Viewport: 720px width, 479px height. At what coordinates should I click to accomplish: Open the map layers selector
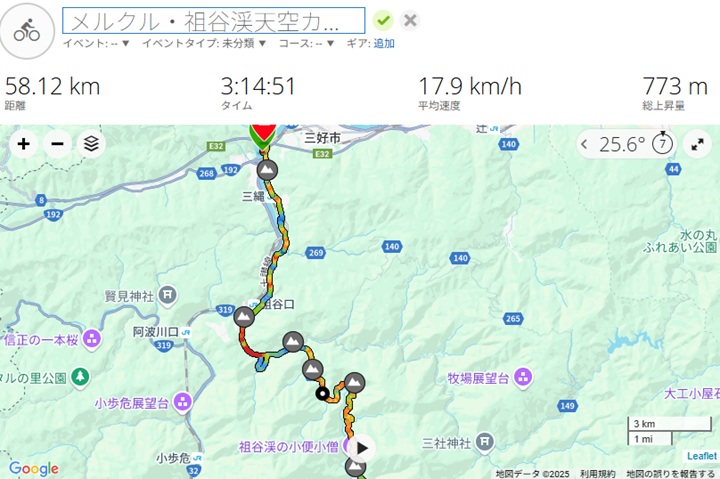(91, 144)
